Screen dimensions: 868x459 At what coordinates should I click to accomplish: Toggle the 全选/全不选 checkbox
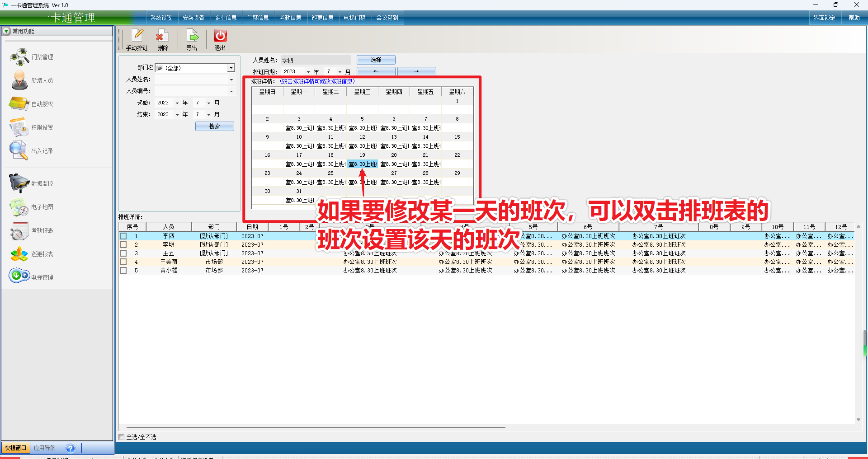click(x=122, y=437)
